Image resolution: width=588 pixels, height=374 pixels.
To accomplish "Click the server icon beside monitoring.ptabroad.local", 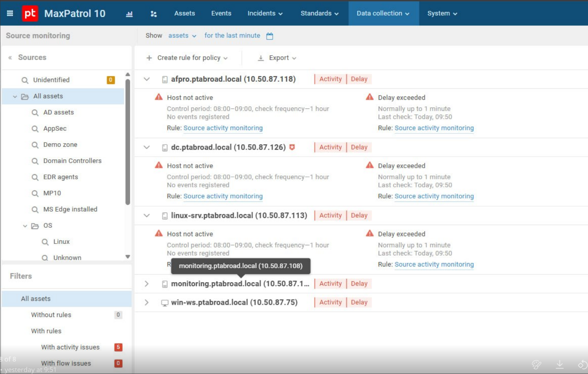I will click(x=165, y=284).
